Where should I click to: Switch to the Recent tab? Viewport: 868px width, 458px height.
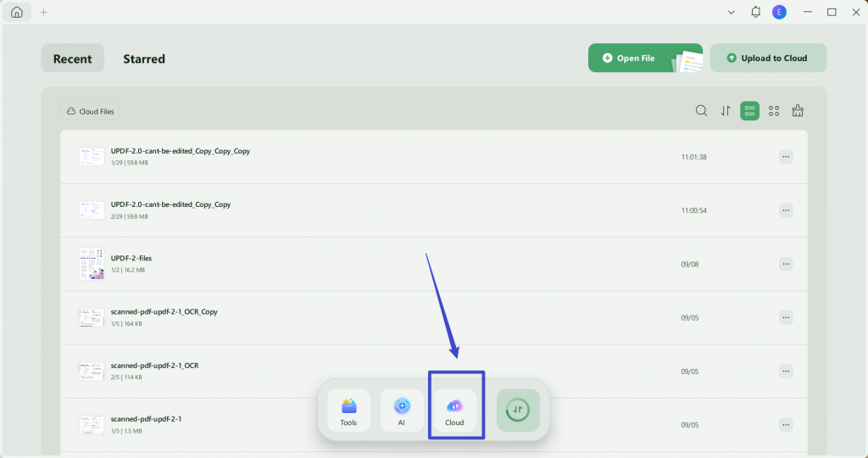tap(73, 59)
